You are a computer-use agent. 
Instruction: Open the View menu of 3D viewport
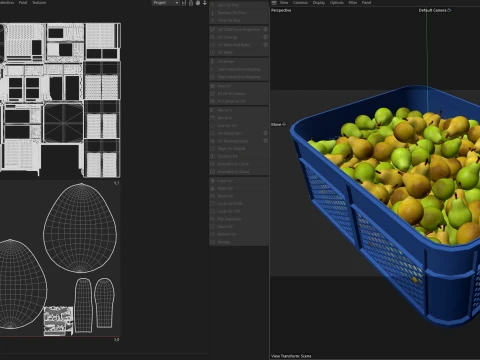(x=284, y=2)
